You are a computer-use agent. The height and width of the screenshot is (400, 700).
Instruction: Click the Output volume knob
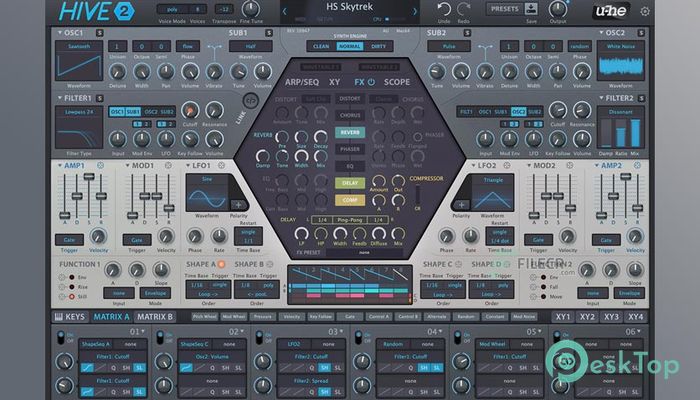(558, 8)
